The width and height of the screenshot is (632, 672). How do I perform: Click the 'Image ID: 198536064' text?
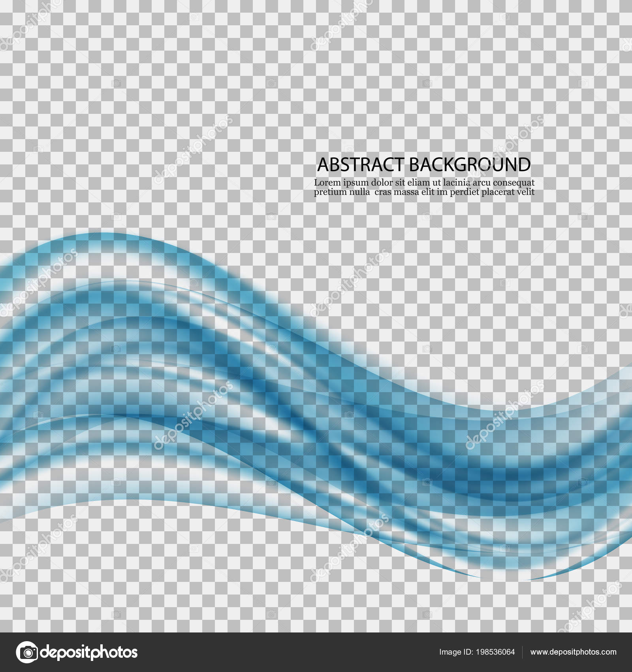click(x=477, y=652)
